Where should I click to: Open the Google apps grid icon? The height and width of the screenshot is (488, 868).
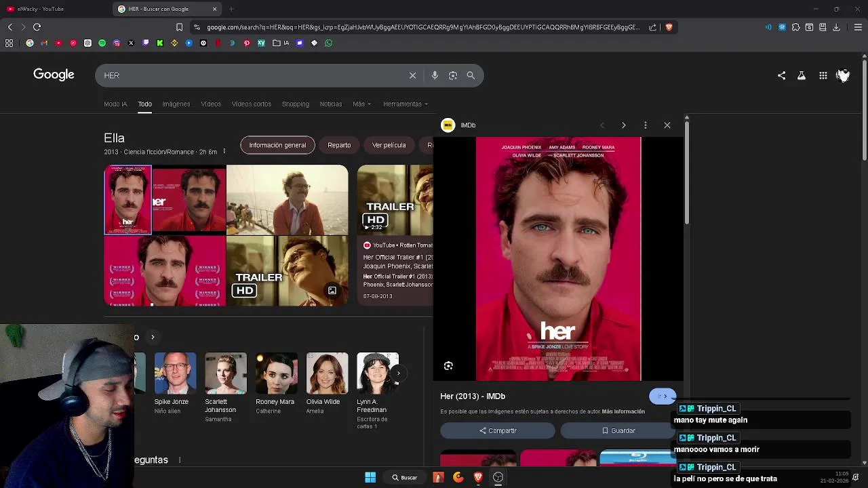823,75
